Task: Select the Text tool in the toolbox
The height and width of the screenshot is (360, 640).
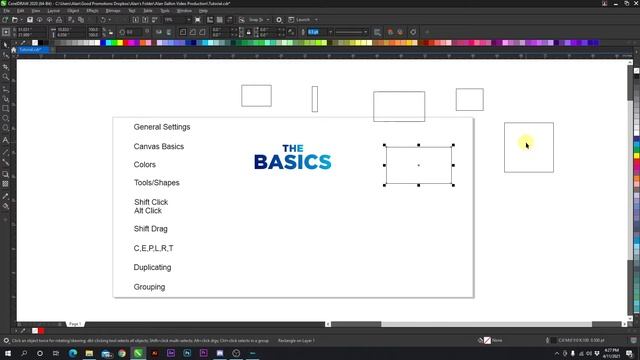Action: coord(5,140)
